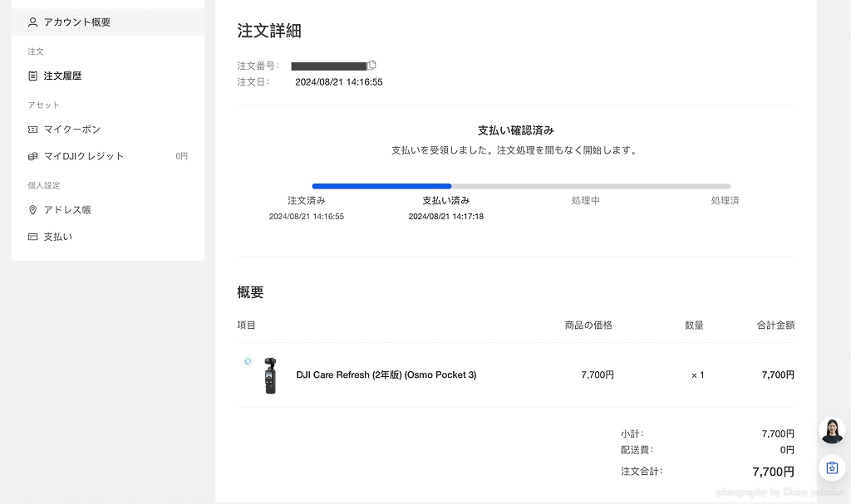This screenshot has width=851, height=504.
Task: Open アカウント概要 in sidebar
Action: pos(108,22)
